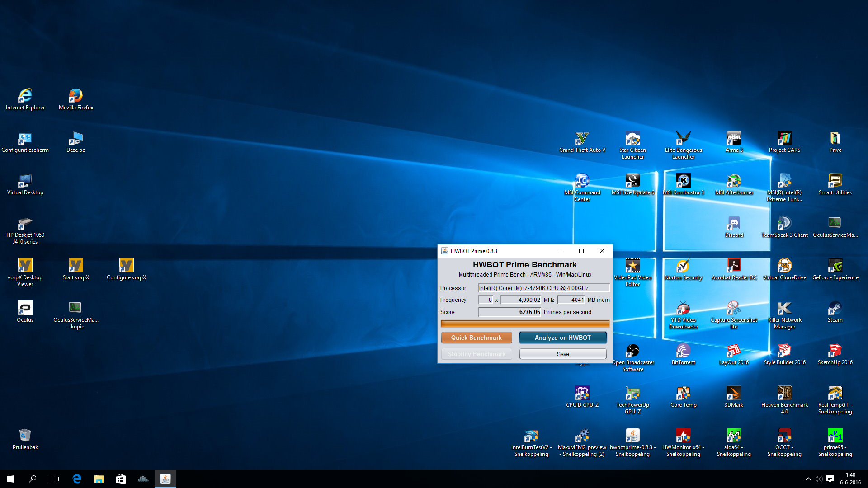Select Killer Network Manager icon
Screen dimensions: 868x488
(785, 315)
